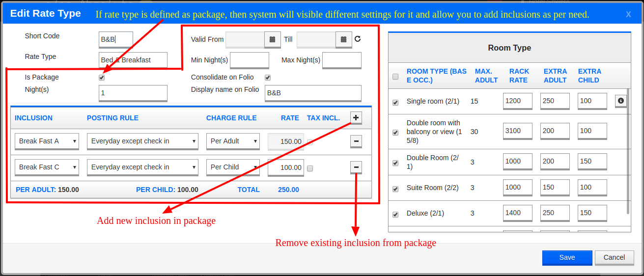Click the EXTRA CHILD column header
The image size is (644, 276).
coord(589,76)
